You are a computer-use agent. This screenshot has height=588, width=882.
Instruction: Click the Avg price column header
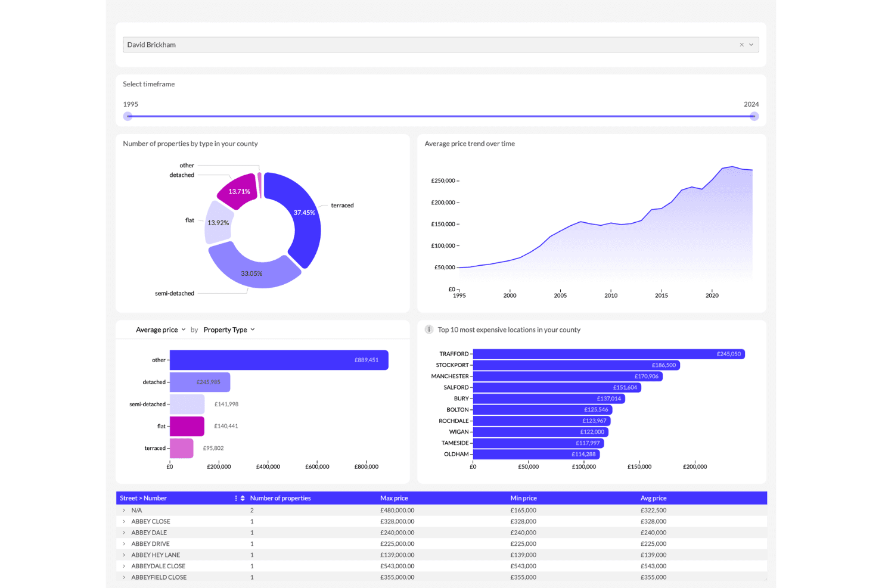[653, 498]
